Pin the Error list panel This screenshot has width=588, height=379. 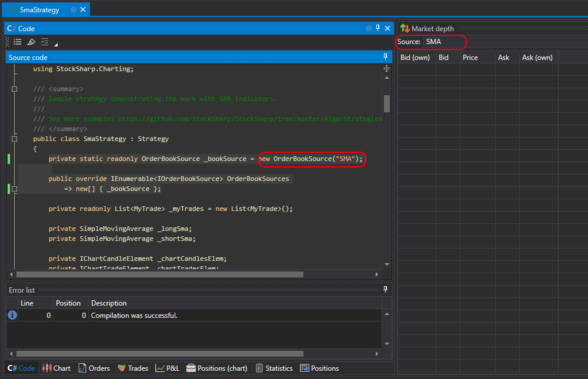385,290
